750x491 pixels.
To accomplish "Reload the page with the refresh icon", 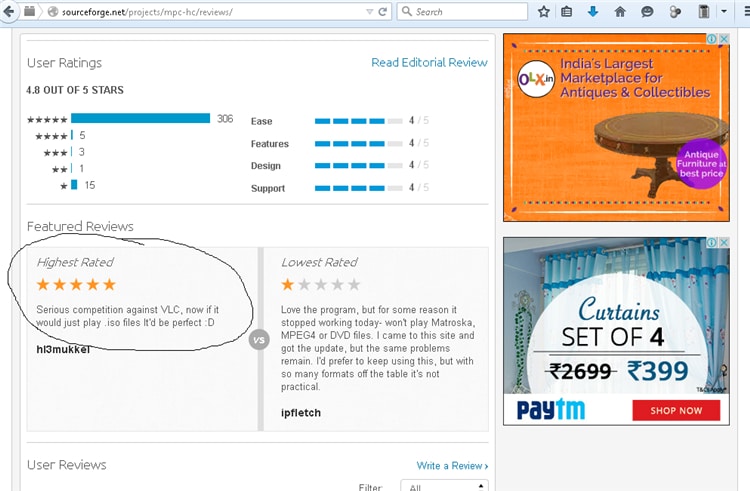I will 383,12.
